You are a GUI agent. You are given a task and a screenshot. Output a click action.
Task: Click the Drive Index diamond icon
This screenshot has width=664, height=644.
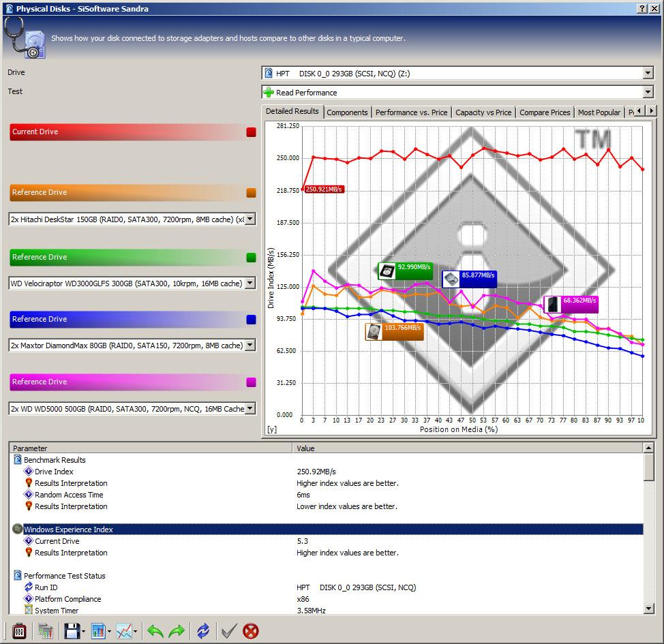(29, 472)
